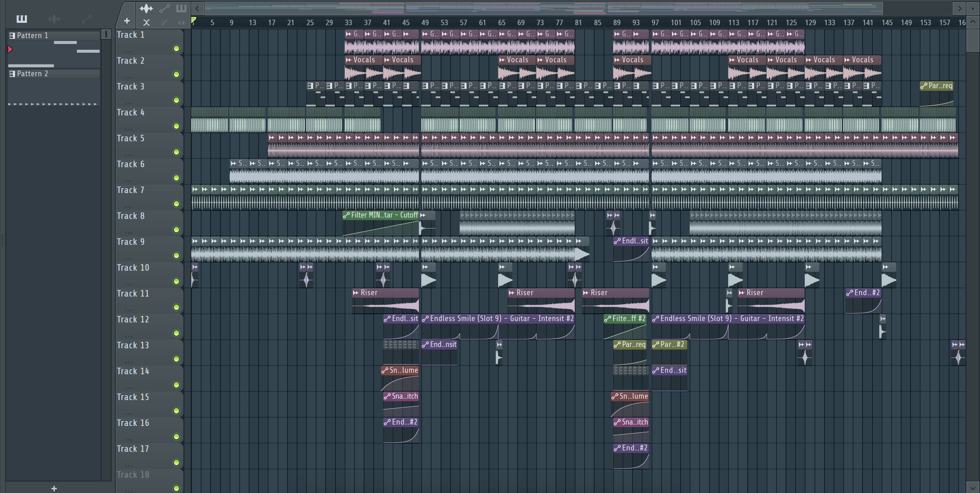Open Track 8 options dots

[129, 232]
